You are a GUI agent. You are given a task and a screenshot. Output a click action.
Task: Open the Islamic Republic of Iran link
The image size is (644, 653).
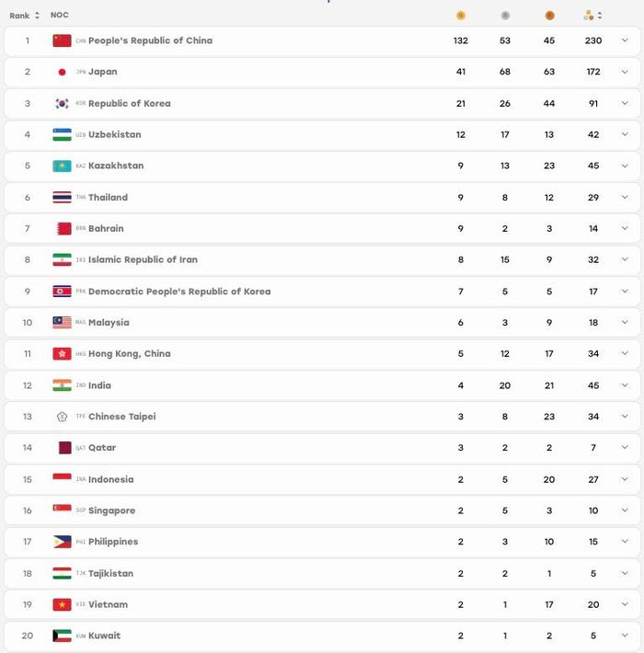143,260
